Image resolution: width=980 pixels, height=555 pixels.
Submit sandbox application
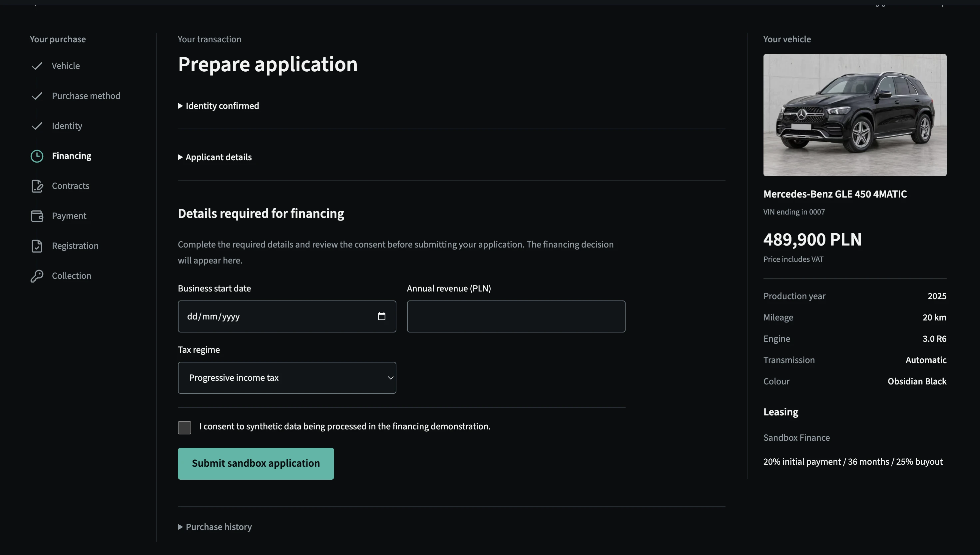coord(256,463)
